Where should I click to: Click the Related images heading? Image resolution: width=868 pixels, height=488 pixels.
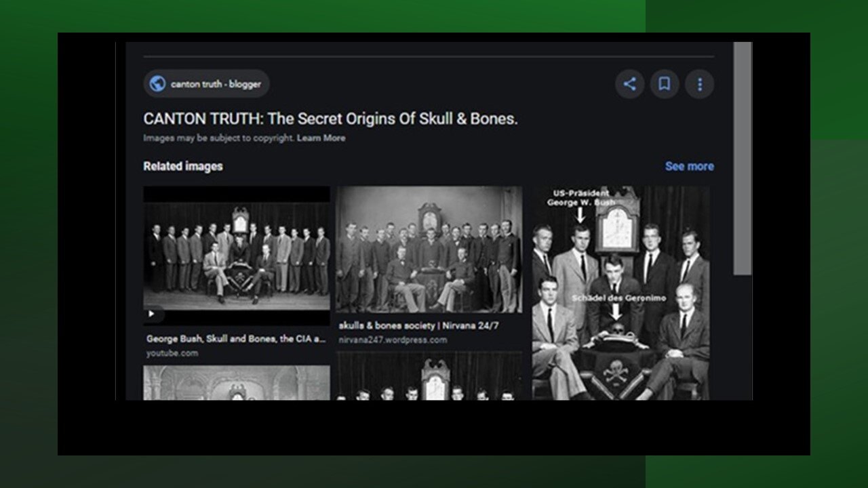[x=183, y=166]
